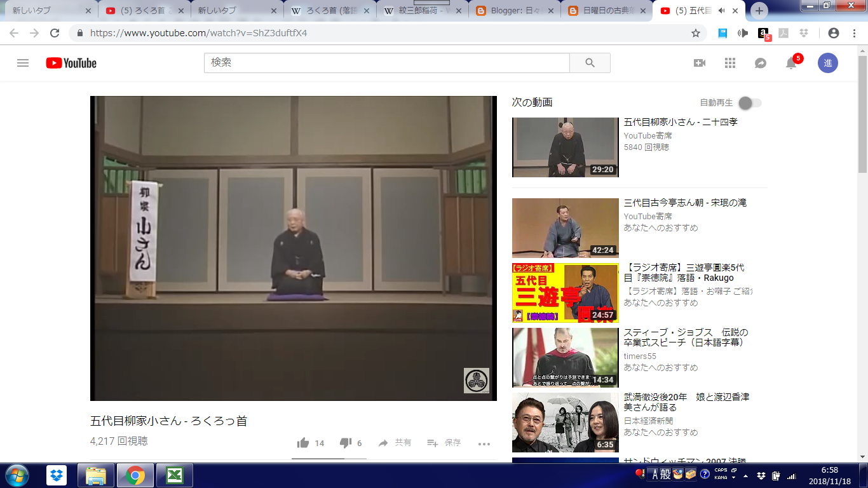The image size is (868, 488).
Task: Open スティーブ・ジョブス 伝説の卒業式スピーチ video
Action: (686, 337)
